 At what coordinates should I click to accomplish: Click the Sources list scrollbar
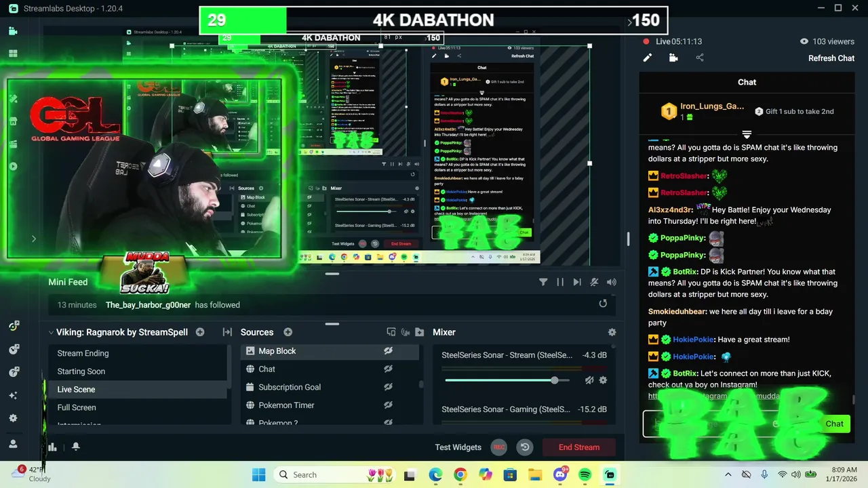[x=421, y=384]
